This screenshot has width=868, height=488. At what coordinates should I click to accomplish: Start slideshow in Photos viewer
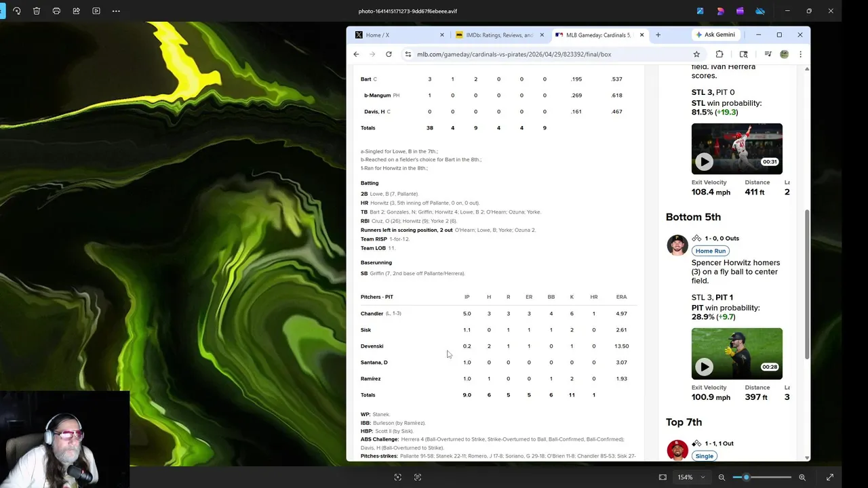[96, 11]
